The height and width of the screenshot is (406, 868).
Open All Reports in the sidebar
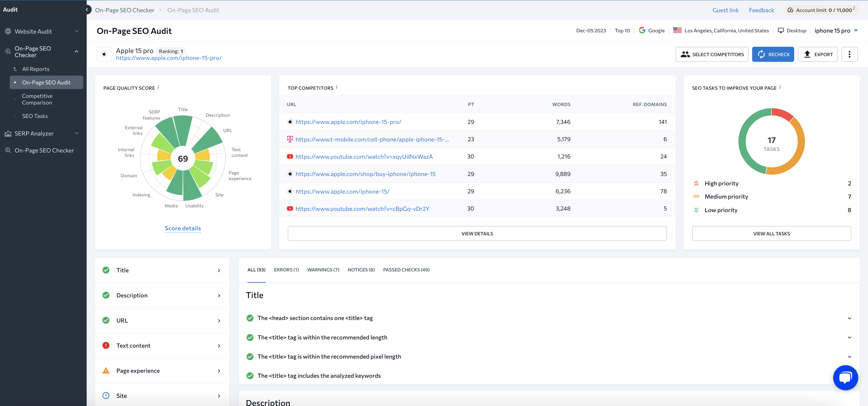(36, 69)
